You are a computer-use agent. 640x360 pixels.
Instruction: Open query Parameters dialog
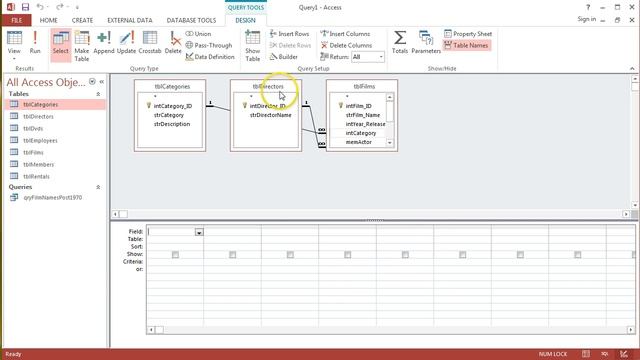pyautogui.click(x=426, y=43)
